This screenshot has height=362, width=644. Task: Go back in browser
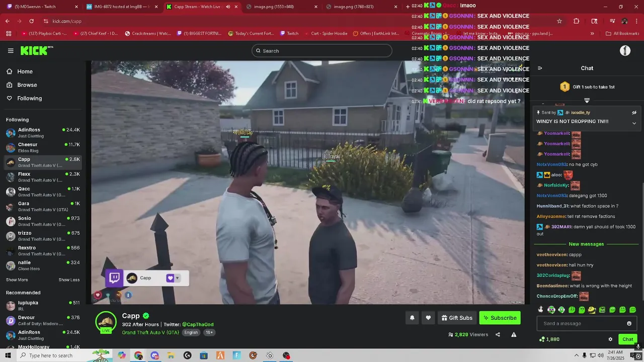[7, 21]
